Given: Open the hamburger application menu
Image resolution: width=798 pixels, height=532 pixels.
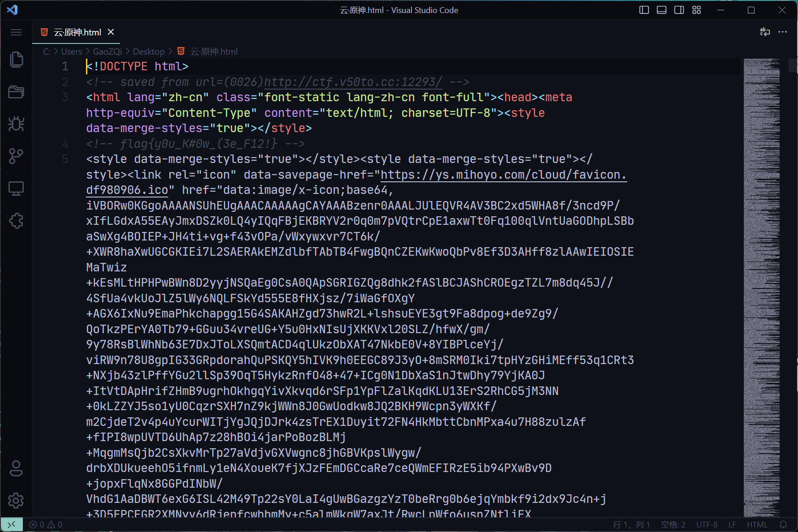Looking at the screenshot, I should pyautogui.click(x=16, y=32).
